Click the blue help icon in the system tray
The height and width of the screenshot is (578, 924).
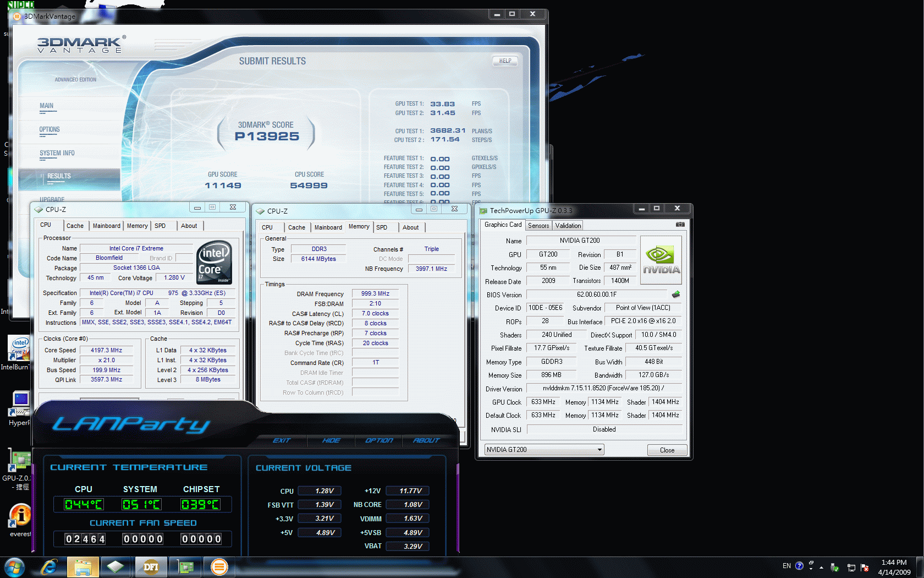click(x=799, y=566)
